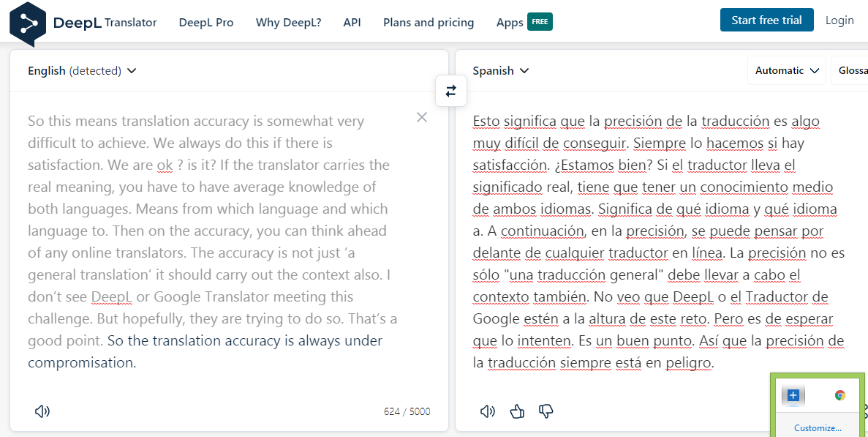Open the Translator menu item
Image resolution: width=868 pixels, height=437 pixels.
tap(131, 23)
